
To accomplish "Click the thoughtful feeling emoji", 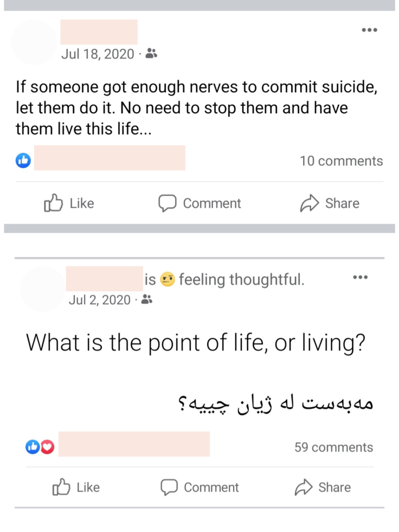I will coord(169,280).
